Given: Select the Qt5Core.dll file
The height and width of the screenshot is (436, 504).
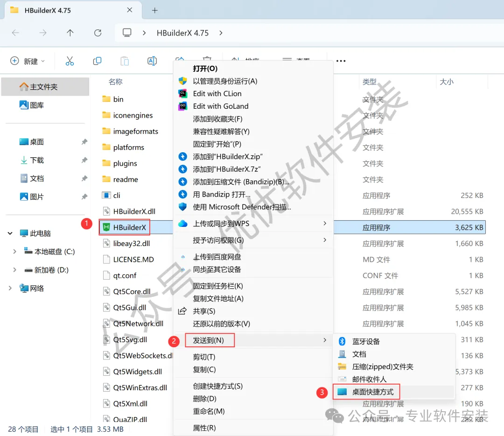Looking at the screenshot, I should pyautogui.click(x=132, y=292).
